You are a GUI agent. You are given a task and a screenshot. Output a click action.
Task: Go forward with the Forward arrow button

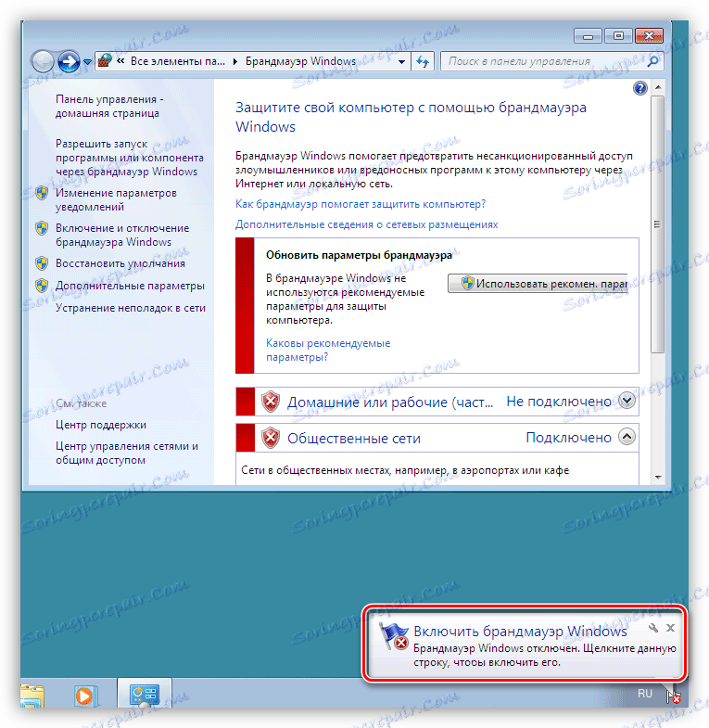[x=70, y=61]
